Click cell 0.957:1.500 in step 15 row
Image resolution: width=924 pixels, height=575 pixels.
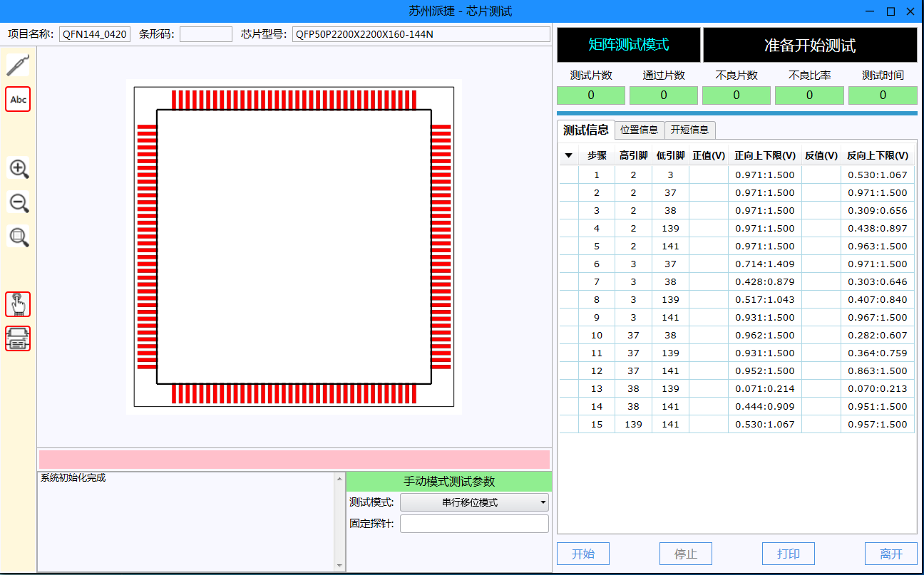(x=877, y=424)
